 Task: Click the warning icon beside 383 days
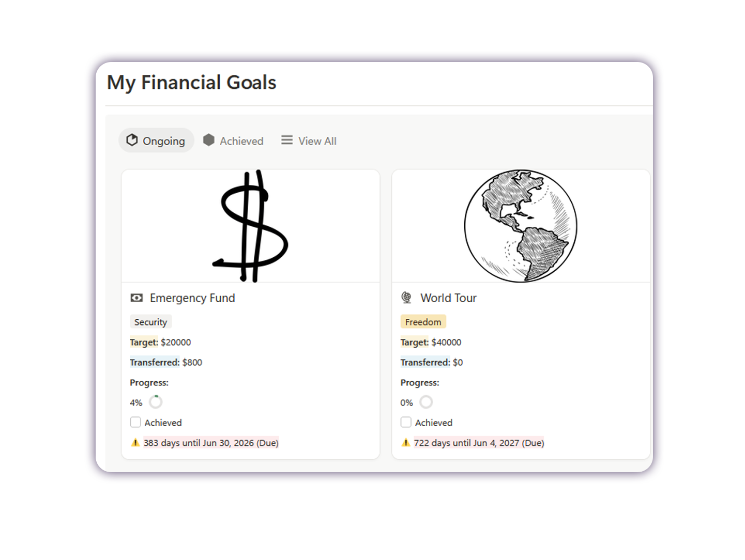[x=135, y=443]
